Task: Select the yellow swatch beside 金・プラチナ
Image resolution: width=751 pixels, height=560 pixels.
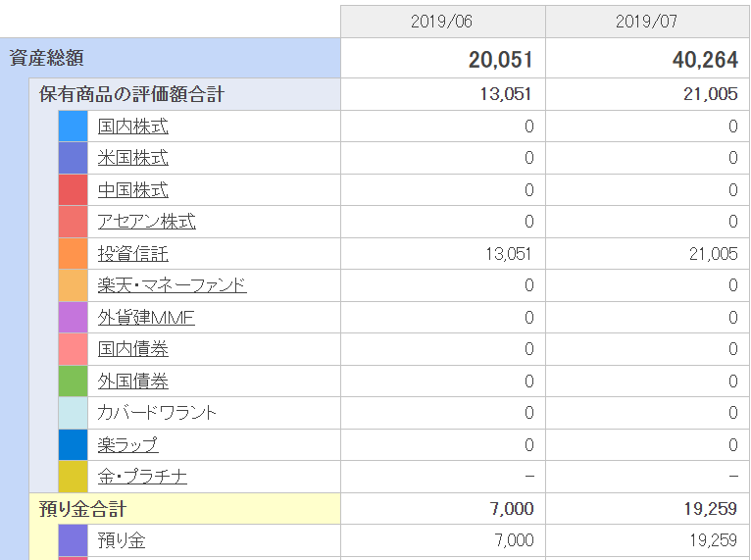Action: 74,477
